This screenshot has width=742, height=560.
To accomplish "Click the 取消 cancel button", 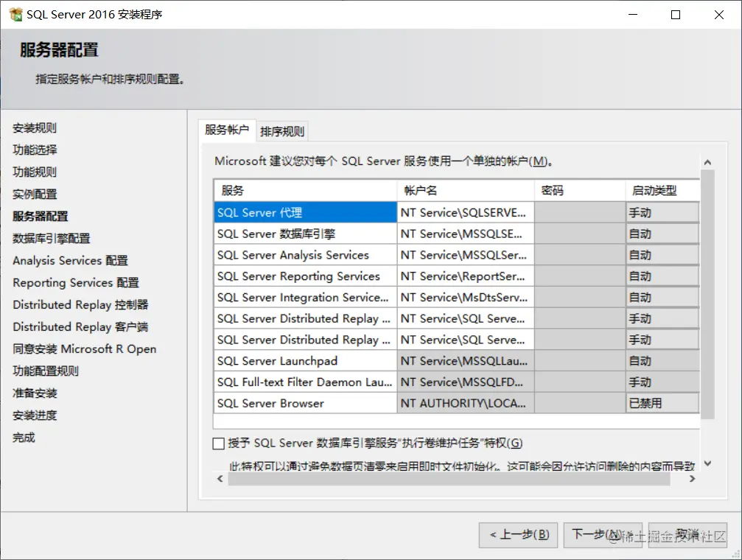I will pos(687,535).
